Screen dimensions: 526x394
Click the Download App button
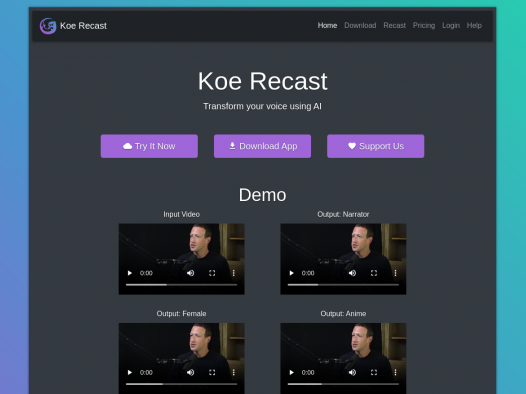coord(262,146)
